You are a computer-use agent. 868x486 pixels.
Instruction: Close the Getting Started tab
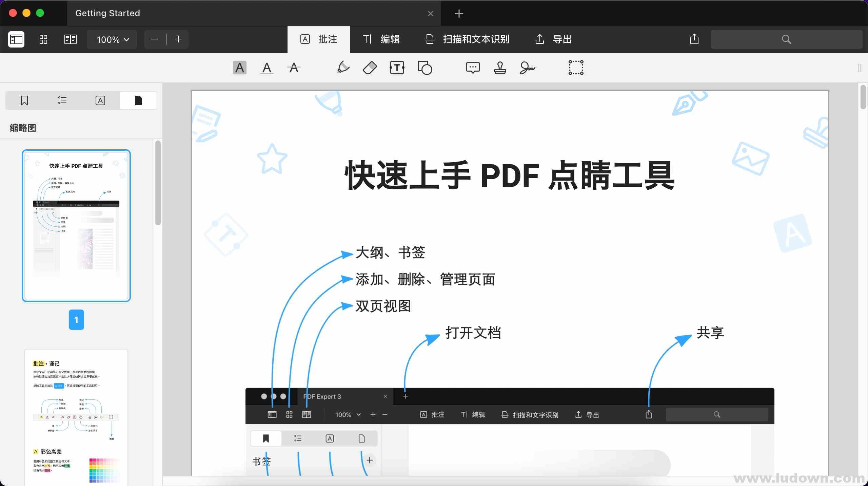(x=431, y=14)
